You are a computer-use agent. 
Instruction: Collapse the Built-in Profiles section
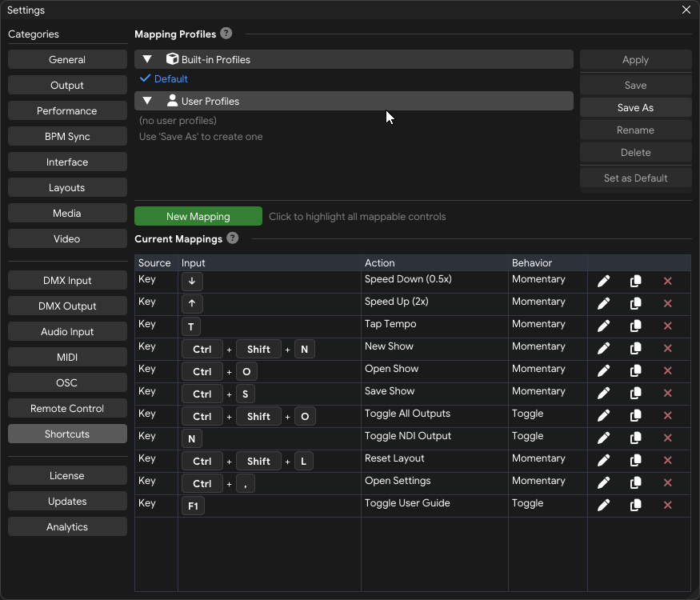pos(147,59)
